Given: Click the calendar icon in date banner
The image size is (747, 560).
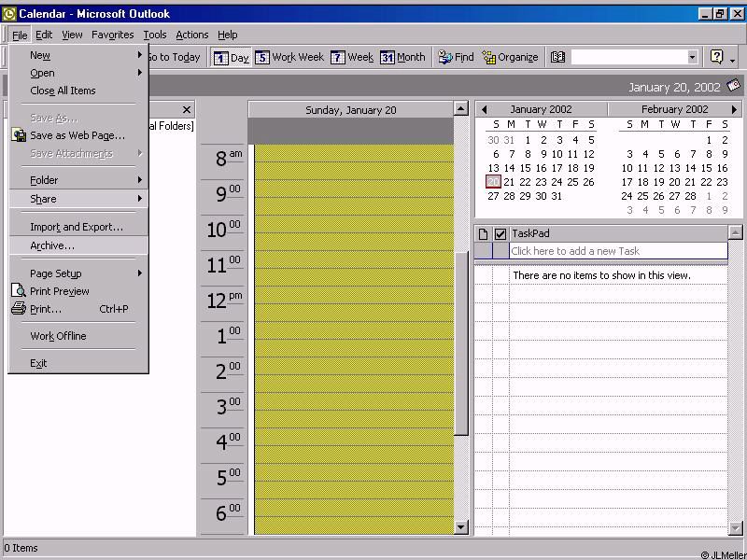Looking at the screenshot, I should coord(733,86).
